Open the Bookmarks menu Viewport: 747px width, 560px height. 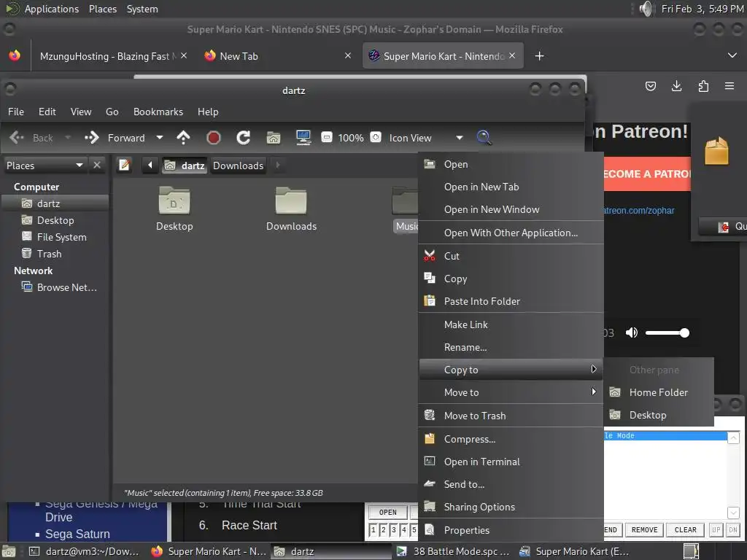click(158, 112)
